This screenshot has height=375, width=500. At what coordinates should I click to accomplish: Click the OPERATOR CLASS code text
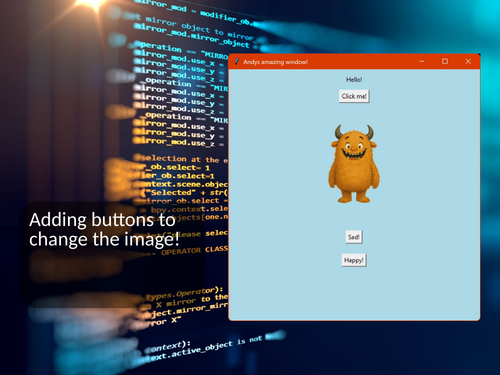click(x=194, y=250)
